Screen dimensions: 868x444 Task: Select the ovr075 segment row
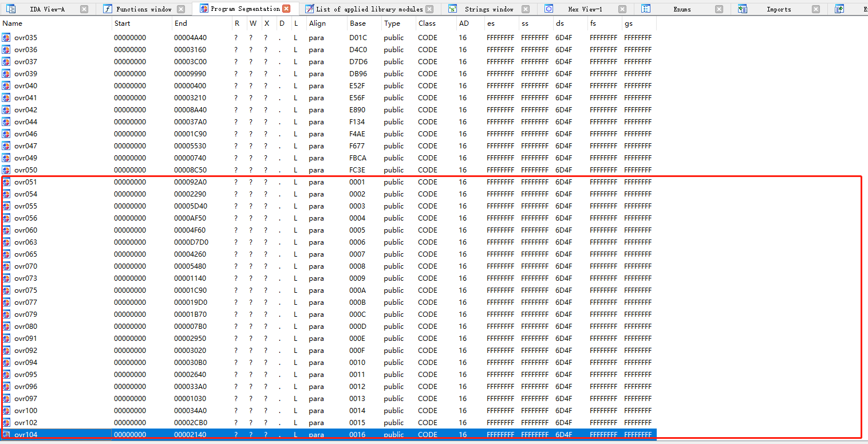point(328,290)
